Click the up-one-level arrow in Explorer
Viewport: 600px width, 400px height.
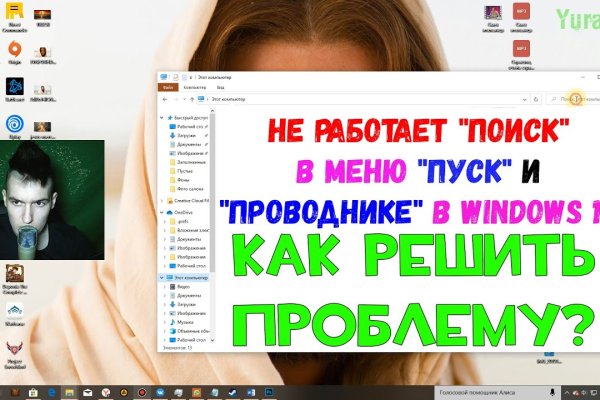pyautogui.click(x=191, y=99)
